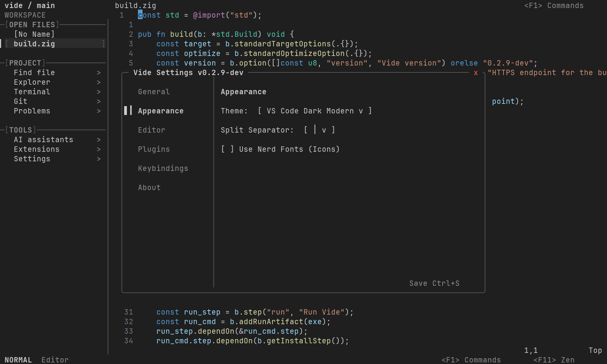Click vide / main workspace title
The image size is (607, 364).
pyautogui.click(x=30, y=6)
